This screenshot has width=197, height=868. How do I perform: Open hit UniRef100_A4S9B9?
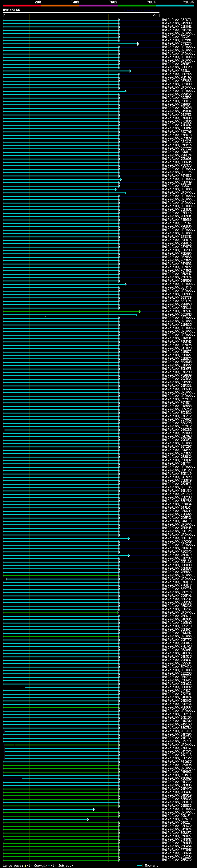click(176, 23)
